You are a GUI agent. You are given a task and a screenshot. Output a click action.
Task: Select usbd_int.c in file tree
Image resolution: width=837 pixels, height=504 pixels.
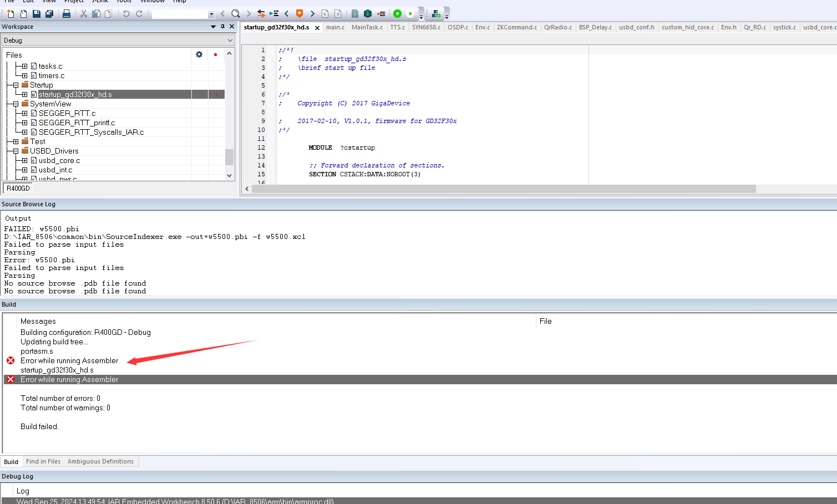click(55, 170)
